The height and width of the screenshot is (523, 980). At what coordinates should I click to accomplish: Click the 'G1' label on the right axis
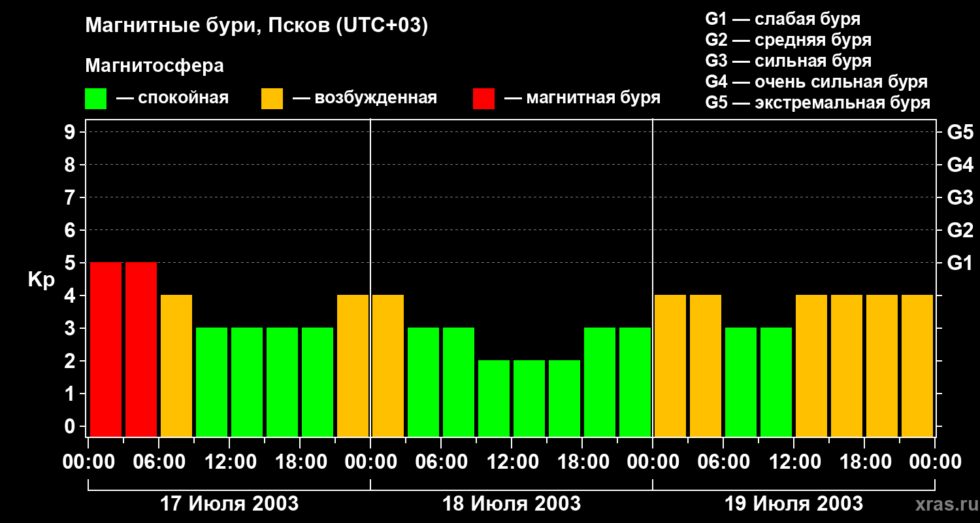click(960, 263)
